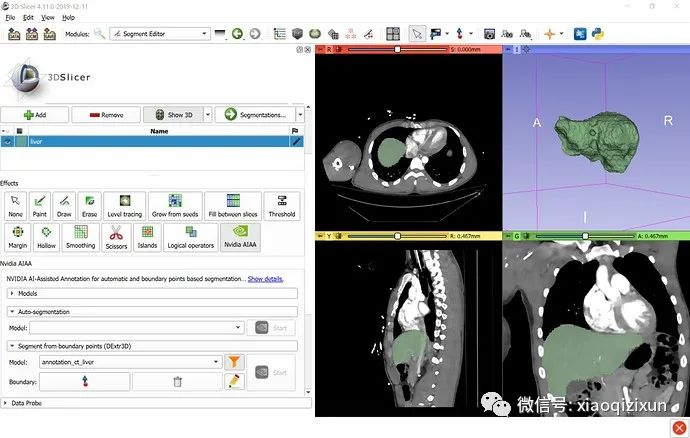Select the Islands effect
Viewport: 690px width, 438px height.
point(147,237)
